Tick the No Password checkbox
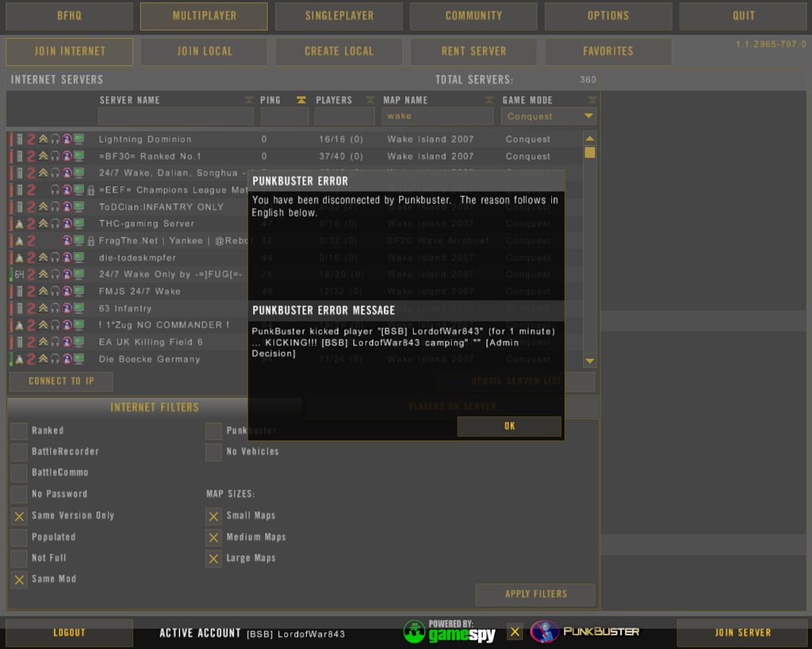This screenshot has height=649, width=812. (x=19, y=494)
